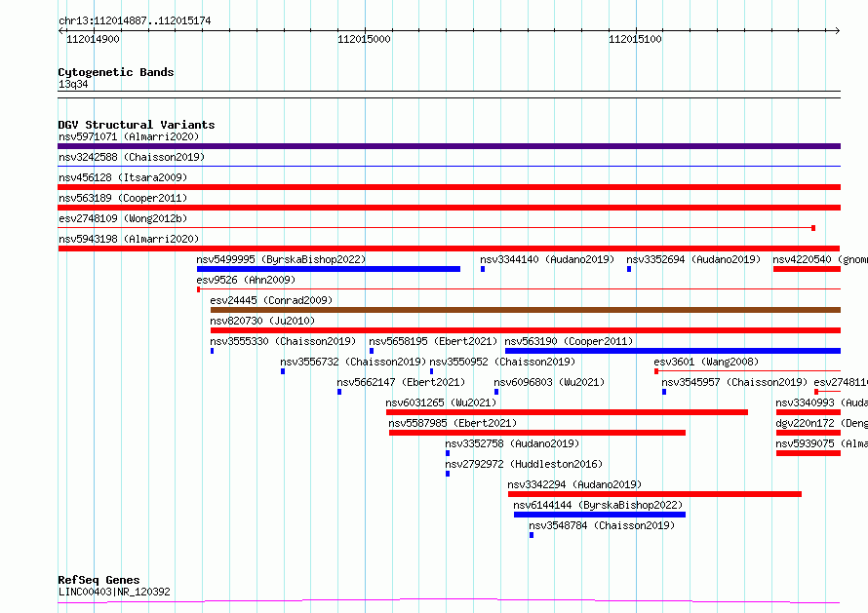
Task: Click the nsv820730 (Ju2010) label
Action: coord(262,321)
